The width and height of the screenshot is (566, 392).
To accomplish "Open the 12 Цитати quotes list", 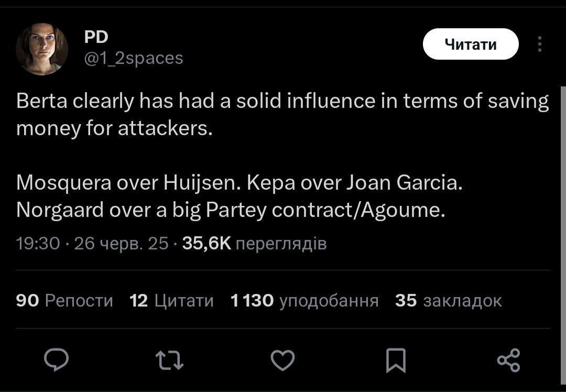I will tap(171, 300).
